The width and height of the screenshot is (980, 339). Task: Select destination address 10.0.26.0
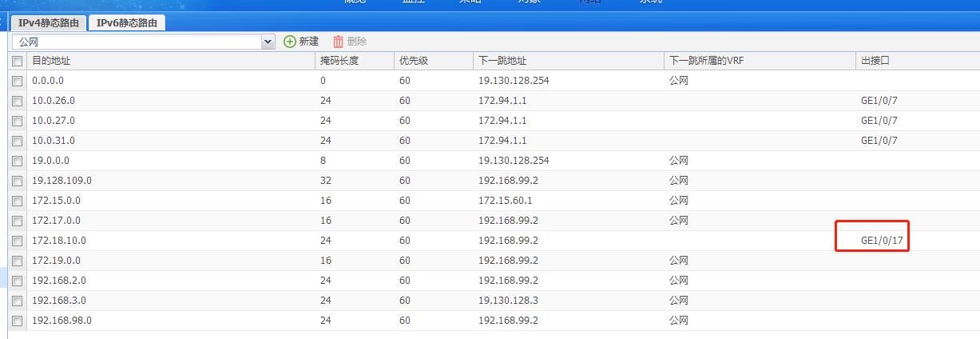[x=54, y=101]
